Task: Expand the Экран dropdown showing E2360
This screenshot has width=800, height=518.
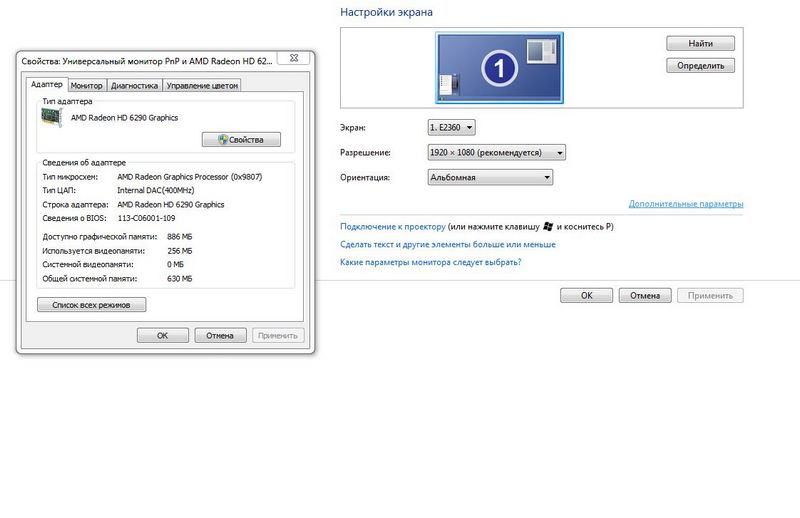Action: 451,127
